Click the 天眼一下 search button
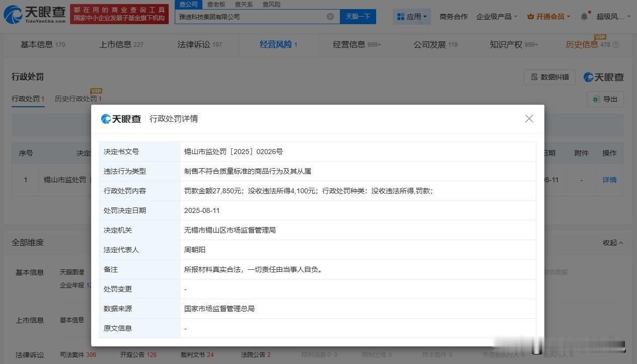 [x=358, y=17]
